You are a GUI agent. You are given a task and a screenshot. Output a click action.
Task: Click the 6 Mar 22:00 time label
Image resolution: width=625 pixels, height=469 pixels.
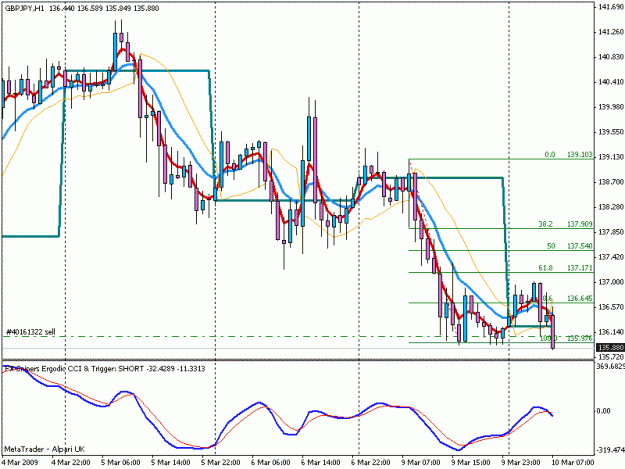click(x=371, y=462)
